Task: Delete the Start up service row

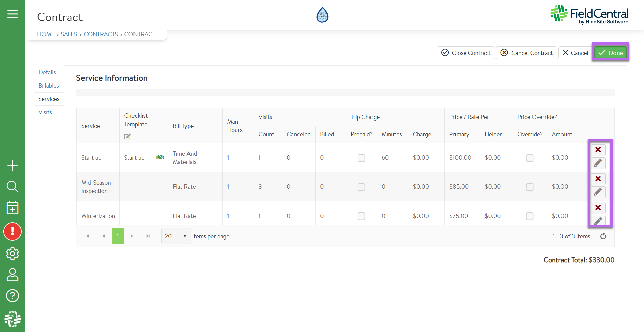Action: 598,150
